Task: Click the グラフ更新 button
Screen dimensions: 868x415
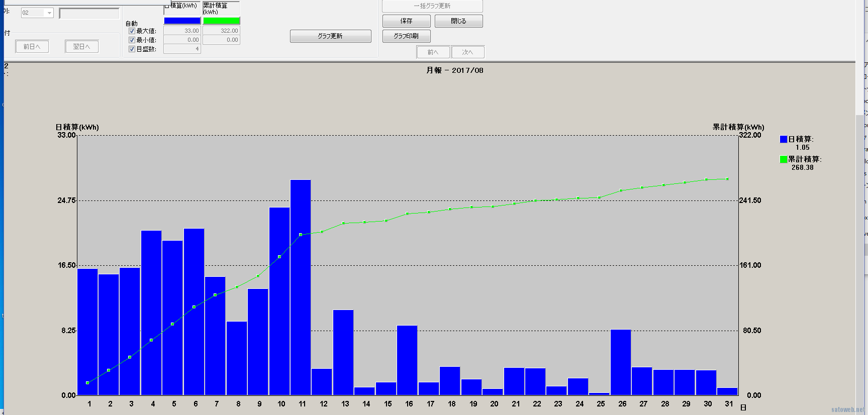Action: point(330,36)
